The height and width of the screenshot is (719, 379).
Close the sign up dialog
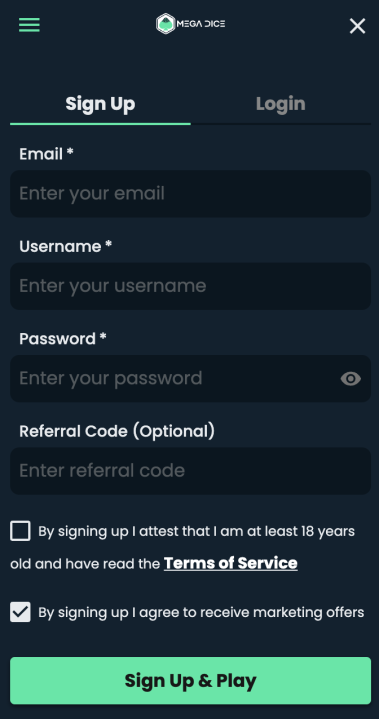(357, 26)
